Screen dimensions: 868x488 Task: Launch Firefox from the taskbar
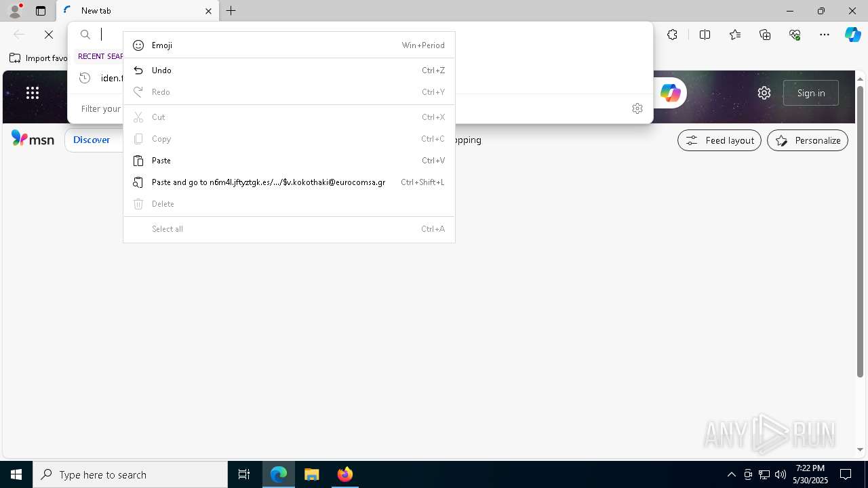pos(344,474)
